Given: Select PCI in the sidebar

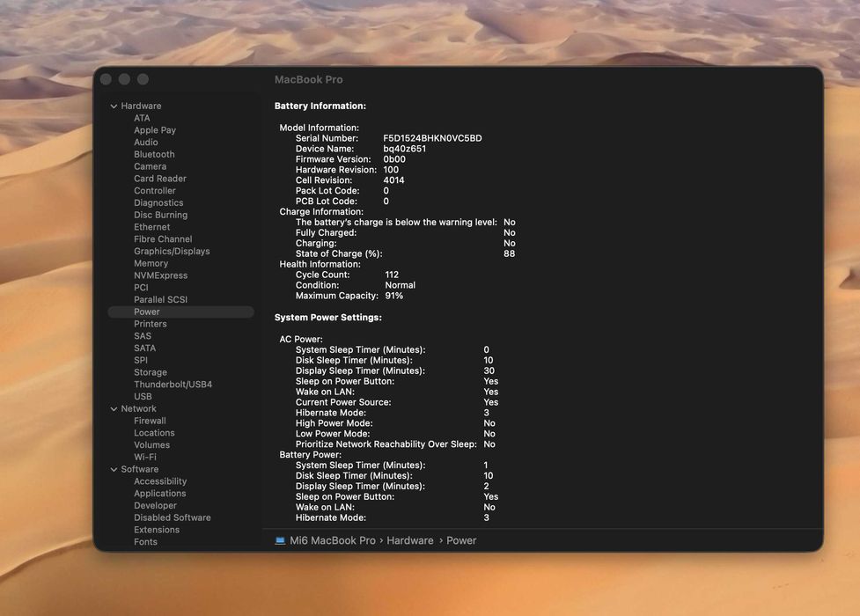Looking at the screenshot, I should [x=141, y=288].
